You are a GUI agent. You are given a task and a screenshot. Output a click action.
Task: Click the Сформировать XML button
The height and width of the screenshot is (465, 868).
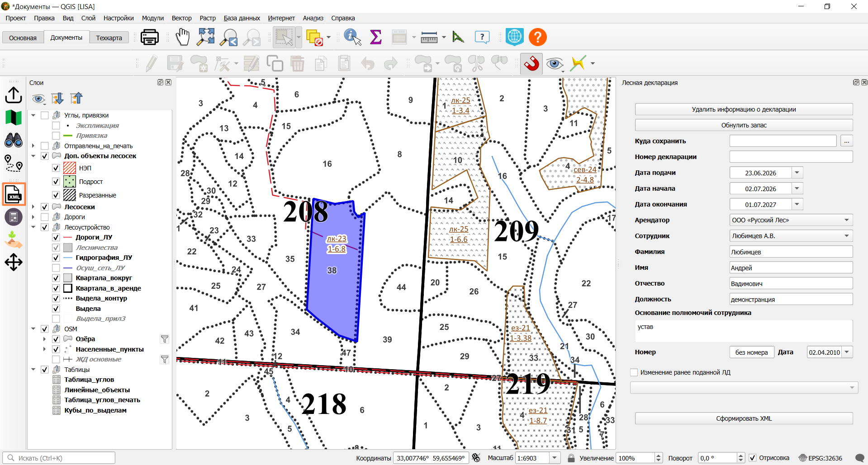(x=744, y=418)
